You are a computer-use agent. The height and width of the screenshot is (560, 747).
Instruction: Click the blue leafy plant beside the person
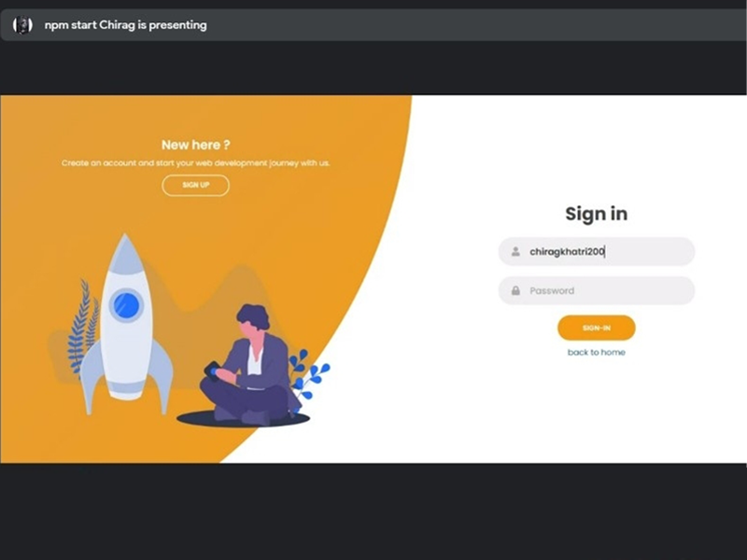click(308, 374)
